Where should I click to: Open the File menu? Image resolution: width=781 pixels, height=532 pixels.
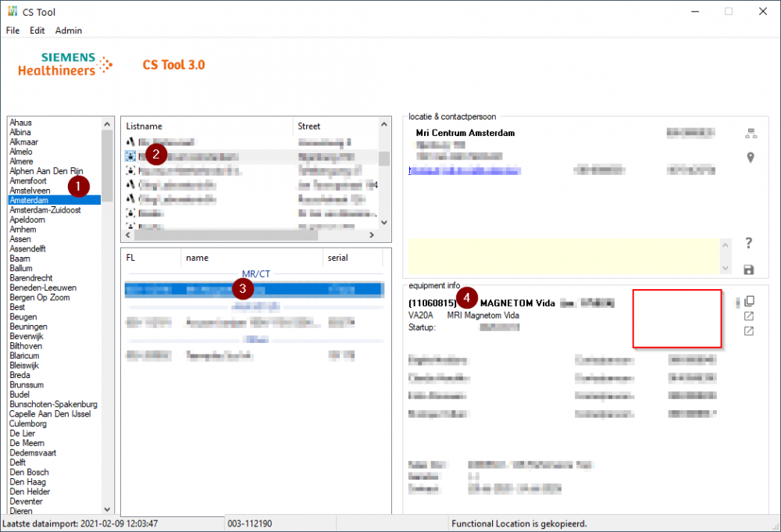(x=12, y=30)
